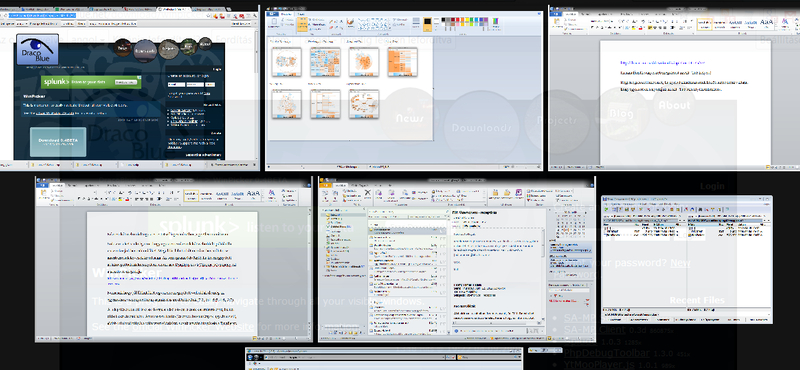The height and width of the screenshot is (370, 800).
Task: Open File tab in the top-right Word window
Action: click(x=555, y=15)
